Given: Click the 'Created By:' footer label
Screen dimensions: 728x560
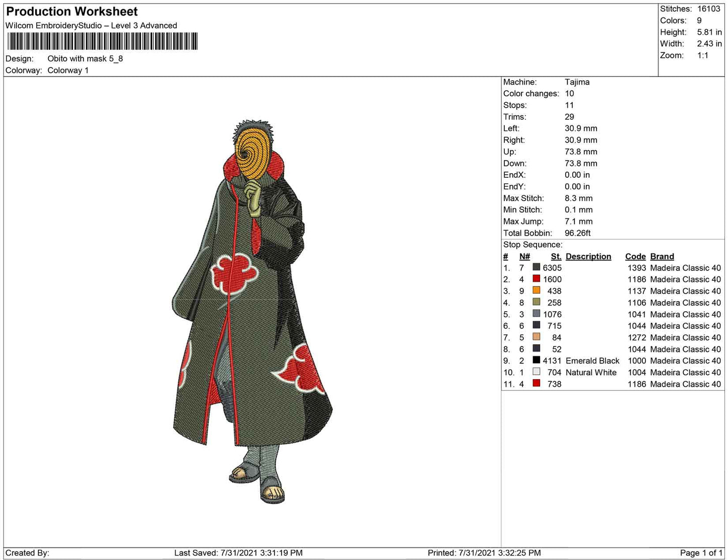Looking at the screenshot, I should [27, 553].
